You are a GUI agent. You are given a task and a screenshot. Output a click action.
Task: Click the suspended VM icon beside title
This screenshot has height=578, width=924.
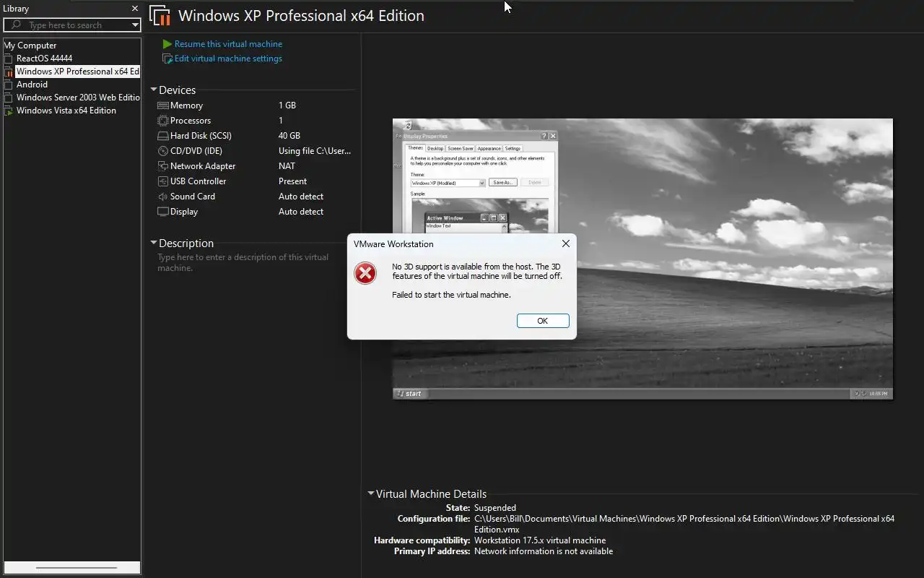pyautogui.click(x=160, y=16)
